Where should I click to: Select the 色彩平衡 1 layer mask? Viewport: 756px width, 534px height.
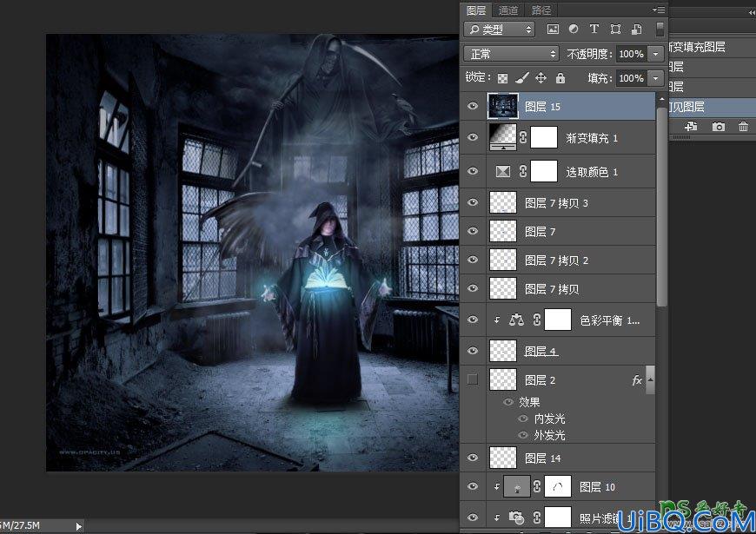[x=558, y=320]
